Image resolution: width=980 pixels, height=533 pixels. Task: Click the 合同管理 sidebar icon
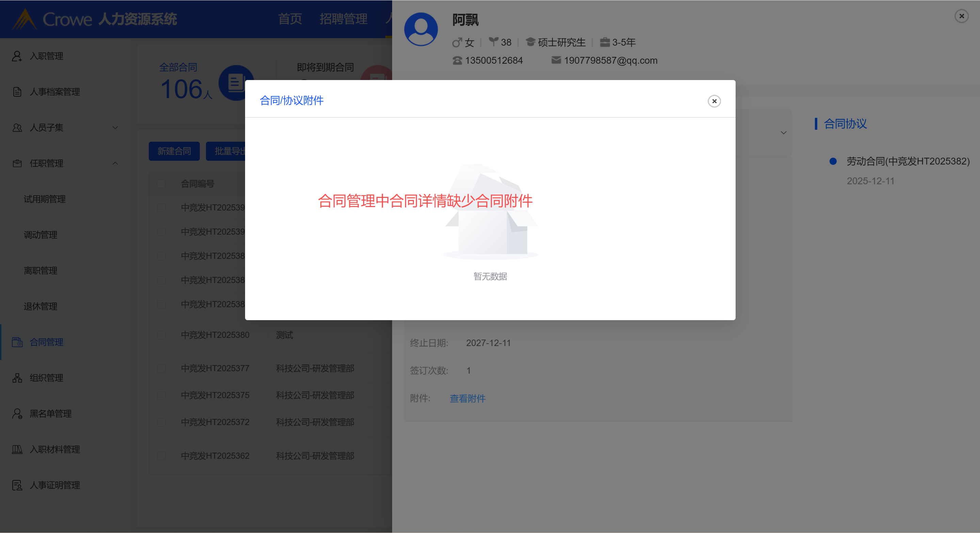(17, 342)
